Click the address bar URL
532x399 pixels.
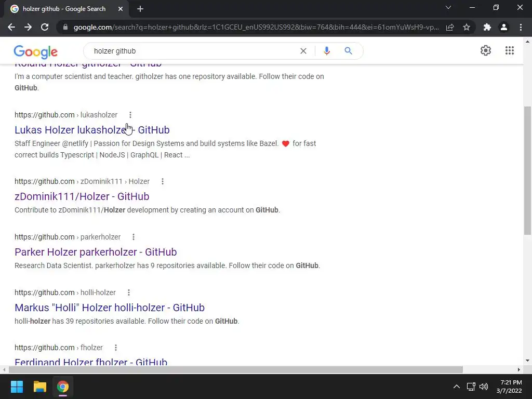pyautogui.click(x=256, y=27)
